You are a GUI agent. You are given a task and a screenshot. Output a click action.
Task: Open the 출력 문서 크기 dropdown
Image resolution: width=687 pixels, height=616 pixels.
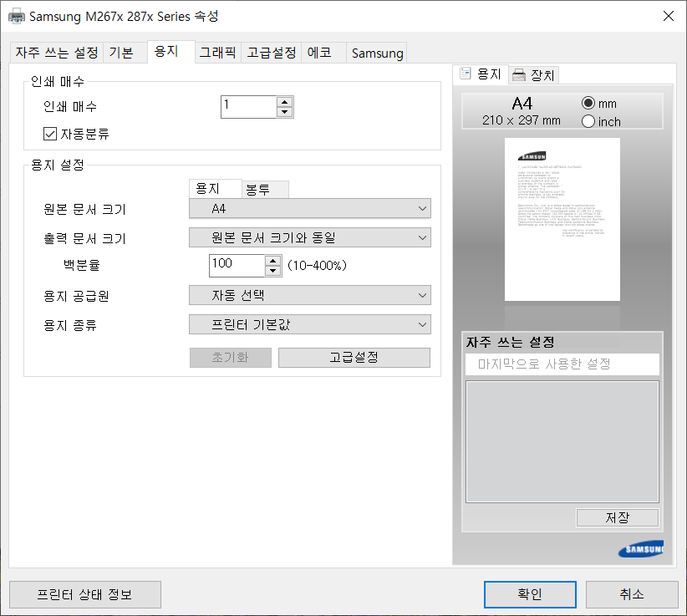click(310, 237)
